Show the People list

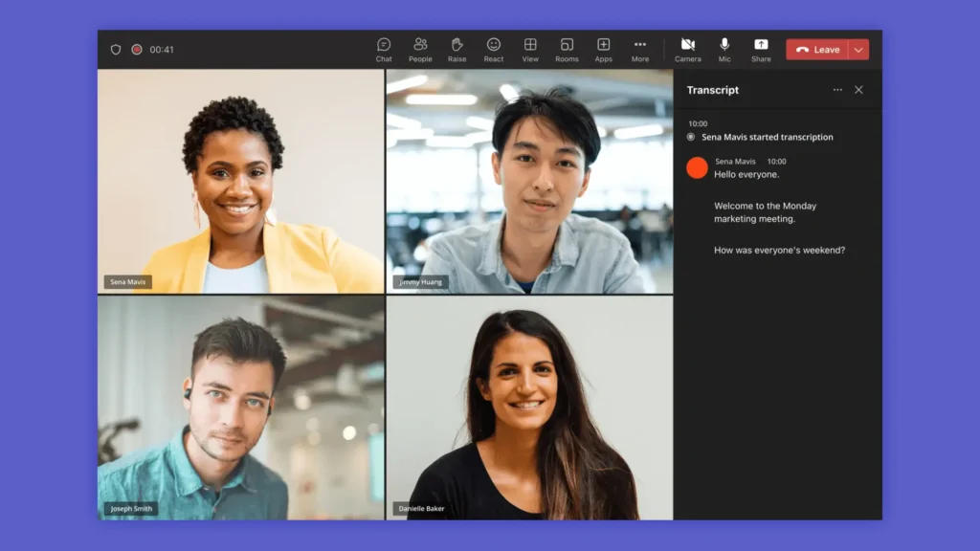(x=420, y=49)
